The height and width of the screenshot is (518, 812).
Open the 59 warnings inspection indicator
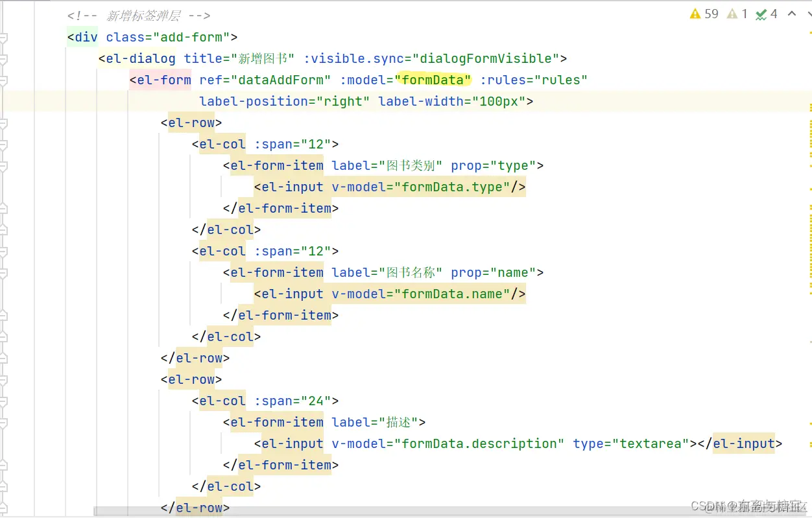[x=704, y=14]
